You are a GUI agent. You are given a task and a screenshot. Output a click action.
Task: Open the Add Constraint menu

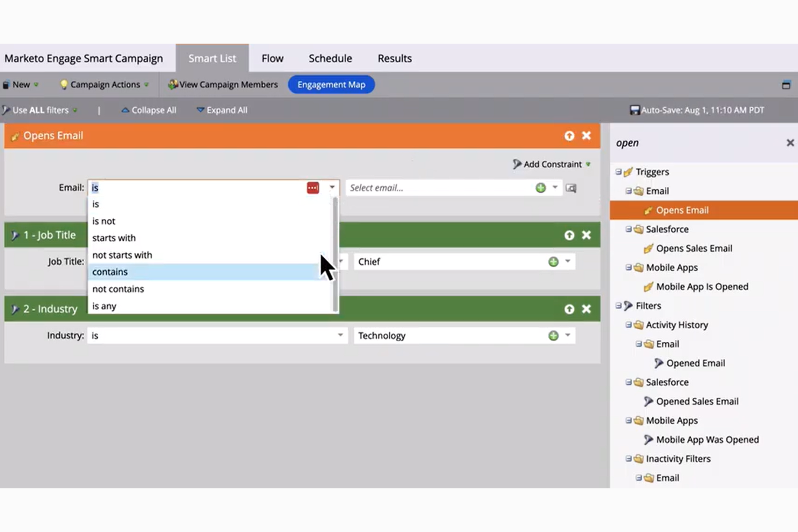click(x=552, y=164)
